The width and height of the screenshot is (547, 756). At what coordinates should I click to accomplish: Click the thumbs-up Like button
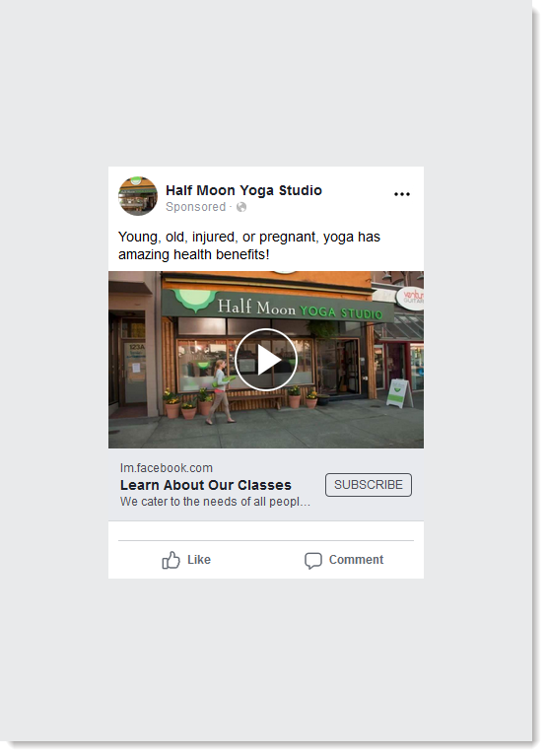click(x=186, y=560)
